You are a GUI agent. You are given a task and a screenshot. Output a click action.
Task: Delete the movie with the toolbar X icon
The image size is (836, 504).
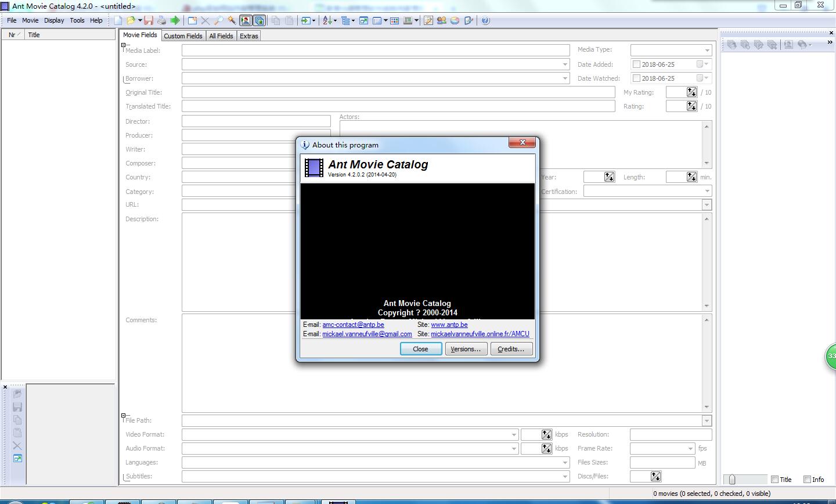pyautogui.click(x=205, y=20)
